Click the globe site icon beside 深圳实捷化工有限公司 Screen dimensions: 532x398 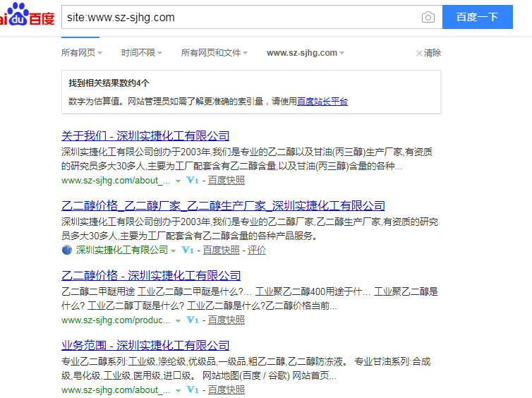tap(67, 250)
